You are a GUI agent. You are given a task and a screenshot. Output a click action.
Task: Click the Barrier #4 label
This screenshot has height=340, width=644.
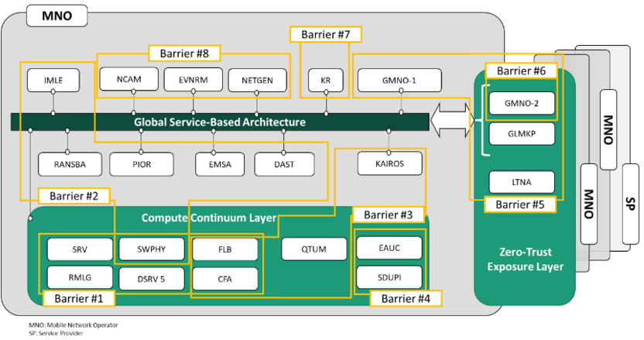pyautogui.click(x=406, y=298)
